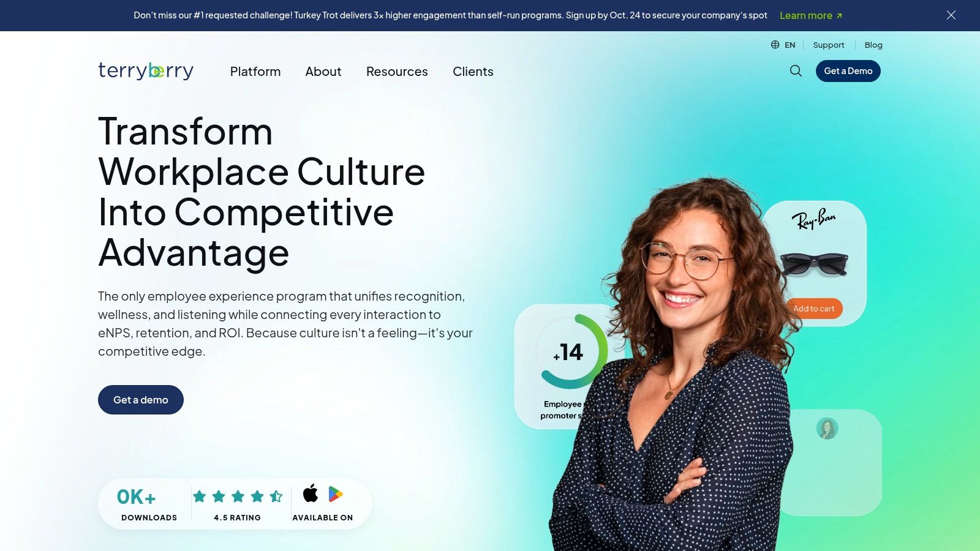Click the Apple App Store icon
The height and width of the screenshot is (551, 980).
point(311,493)
